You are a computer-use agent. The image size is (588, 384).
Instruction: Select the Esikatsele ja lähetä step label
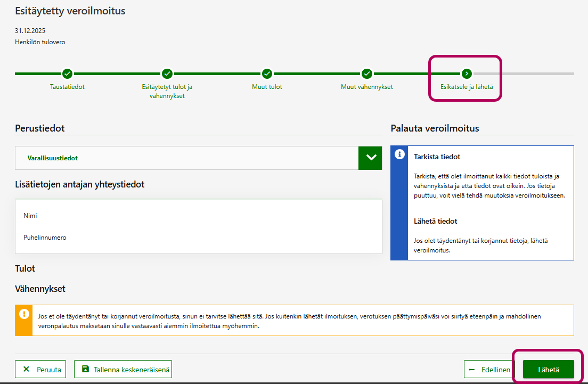point(467,87)
